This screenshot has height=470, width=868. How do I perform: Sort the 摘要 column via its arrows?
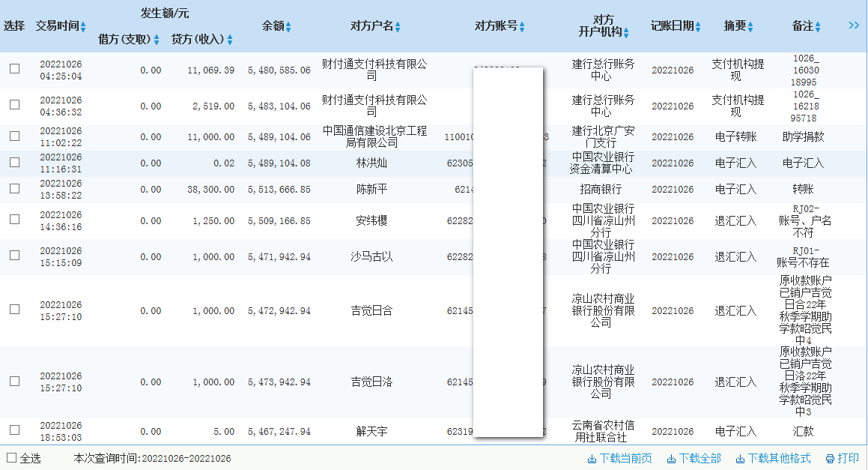[x=750, y=26]
